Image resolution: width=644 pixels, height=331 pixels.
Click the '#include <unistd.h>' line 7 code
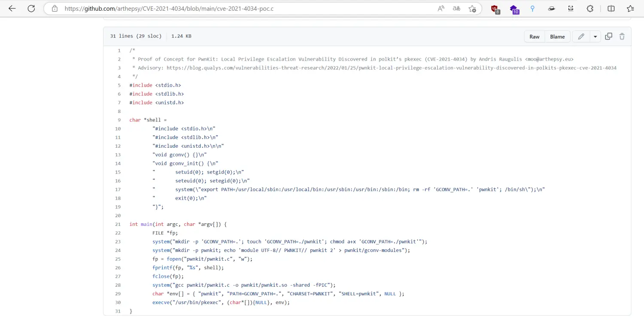pyautogui.click(x=157, y=103)
